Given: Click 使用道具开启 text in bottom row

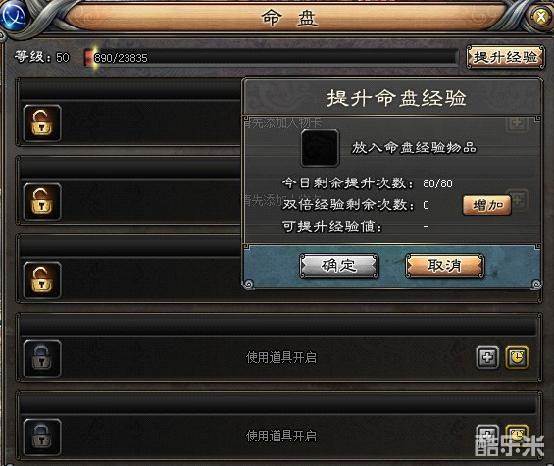Looking at the screenshot, I should pyautogui.click(x=281, y=436).
